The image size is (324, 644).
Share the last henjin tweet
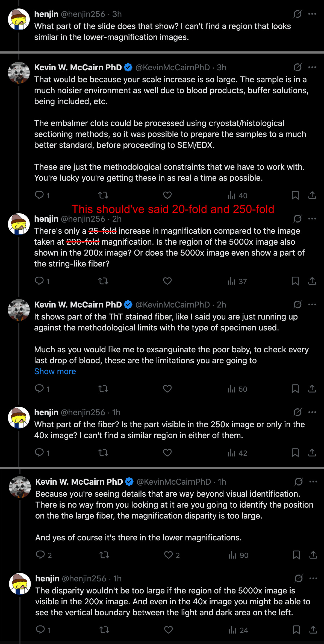313,630
